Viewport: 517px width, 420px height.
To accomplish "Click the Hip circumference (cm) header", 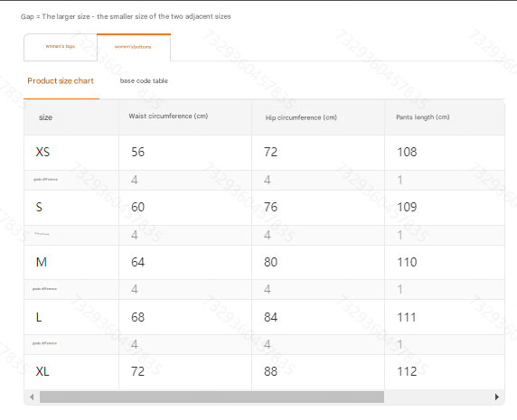I will pos(301,117).
